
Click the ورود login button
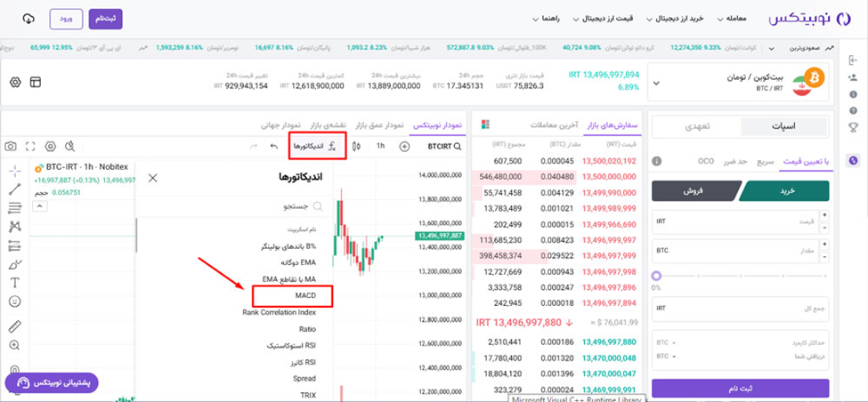click(67, 19)
